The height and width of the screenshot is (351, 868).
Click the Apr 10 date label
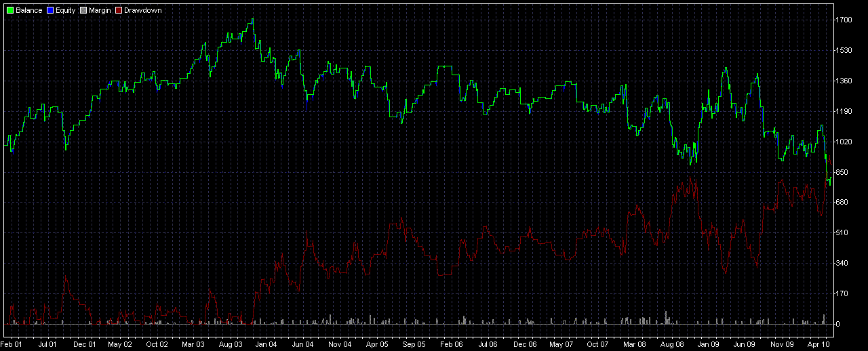[x=819, y=344]
